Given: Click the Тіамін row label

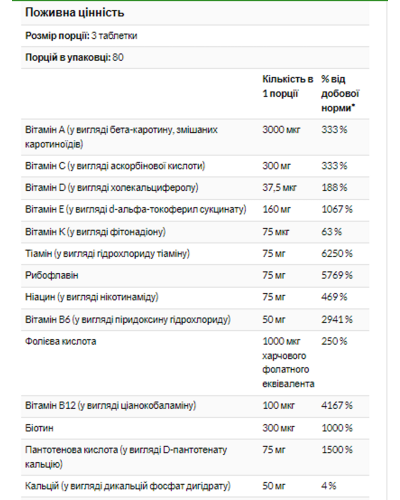Looking at the screenshot, I should [x=107, y=254].
